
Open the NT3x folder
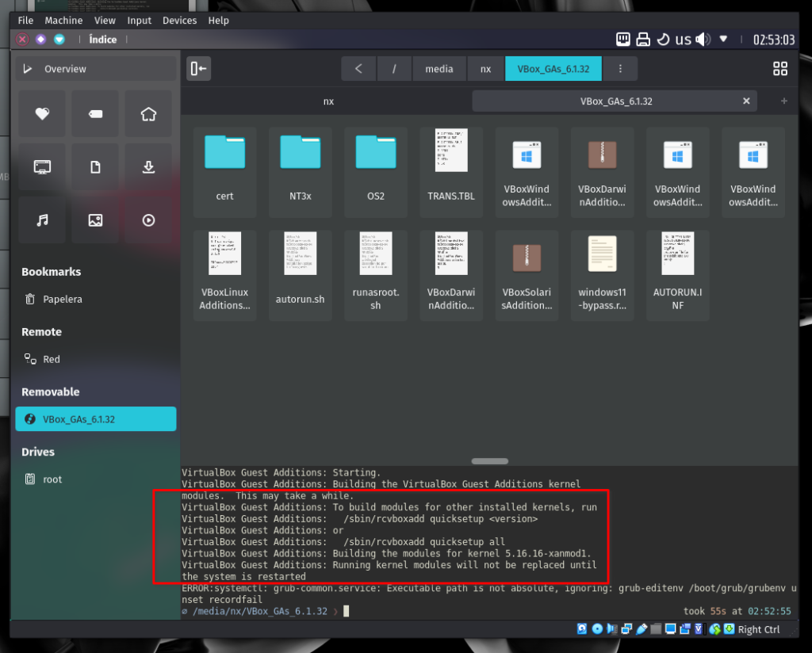tap(301, 172)
